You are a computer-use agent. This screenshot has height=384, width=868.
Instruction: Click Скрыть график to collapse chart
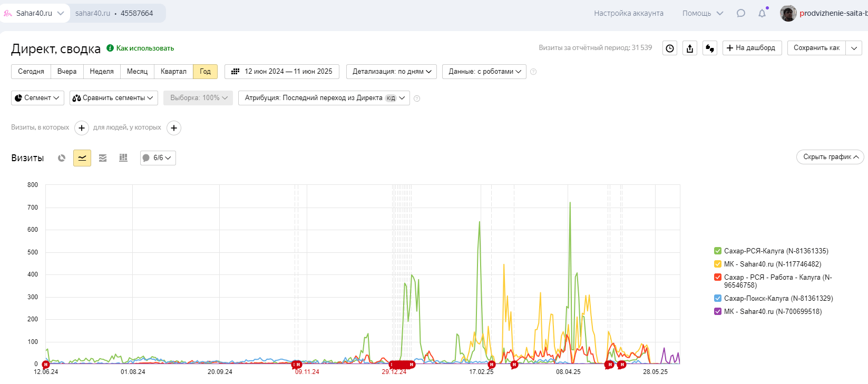[x=830, y=157]
